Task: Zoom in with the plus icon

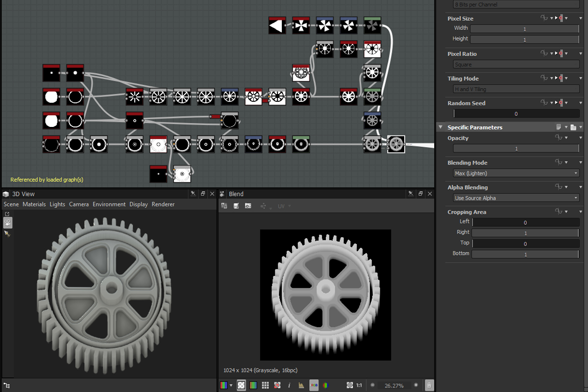Action: 416,386
